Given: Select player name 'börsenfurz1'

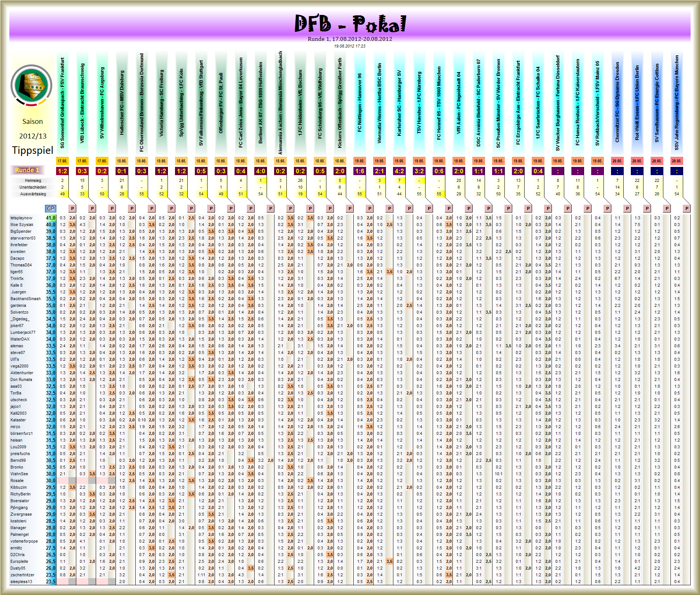Looking at the screenshot, I should click(21, 433).
